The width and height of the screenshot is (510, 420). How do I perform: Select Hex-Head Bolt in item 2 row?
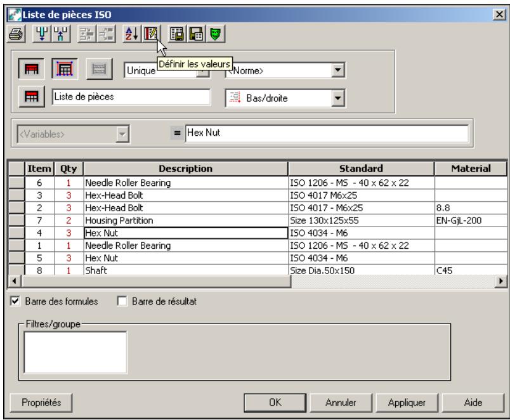(x=186, y=208)
